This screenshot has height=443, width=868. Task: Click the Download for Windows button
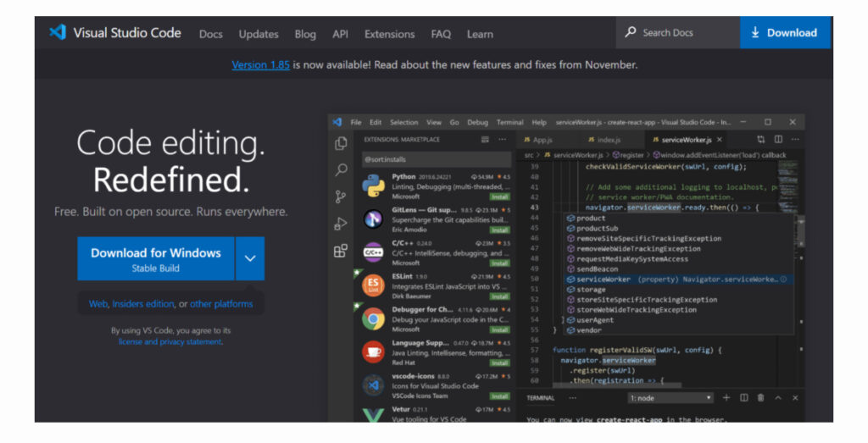[156, 258]
